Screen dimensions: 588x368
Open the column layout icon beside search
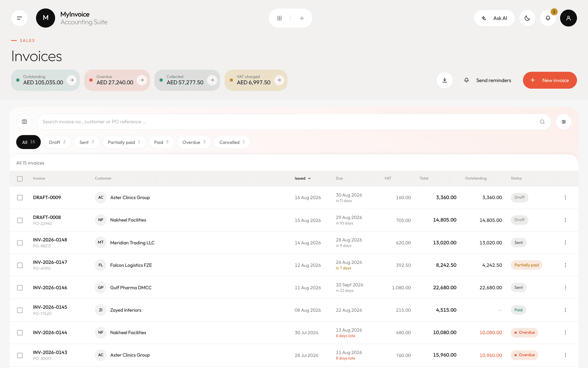click(x=24, y=122)
